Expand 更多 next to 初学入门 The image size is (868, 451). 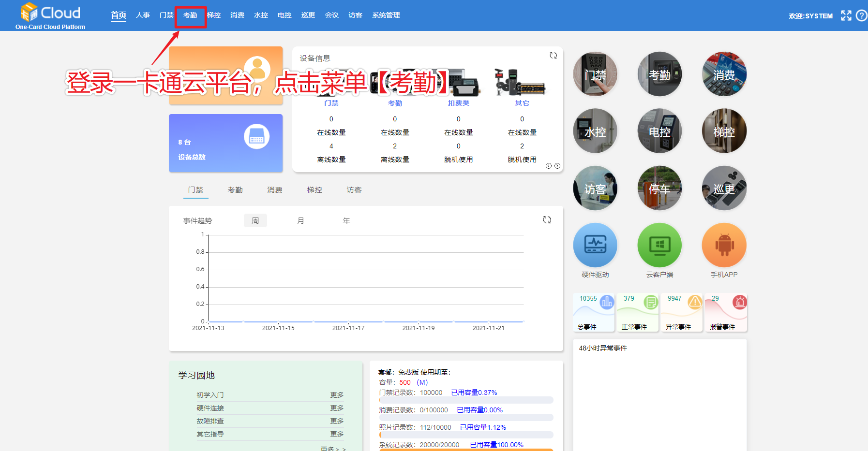point(337,395)
